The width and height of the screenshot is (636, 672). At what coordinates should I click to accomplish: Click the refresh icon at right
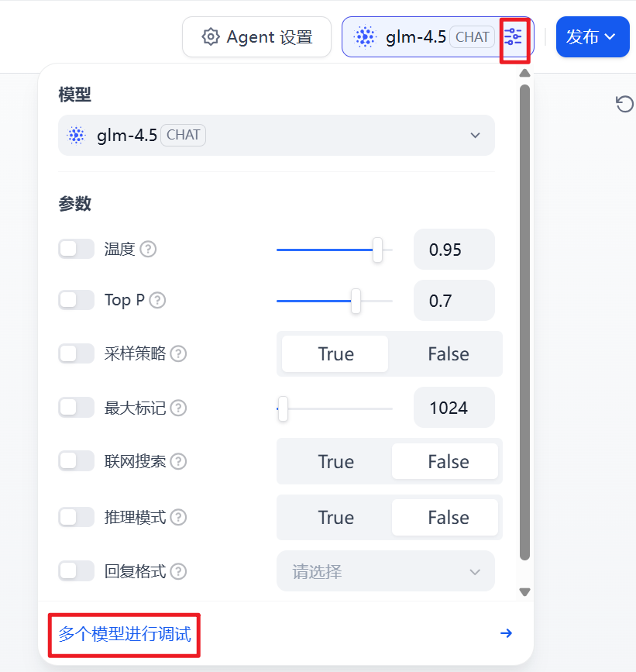point(624,104)
